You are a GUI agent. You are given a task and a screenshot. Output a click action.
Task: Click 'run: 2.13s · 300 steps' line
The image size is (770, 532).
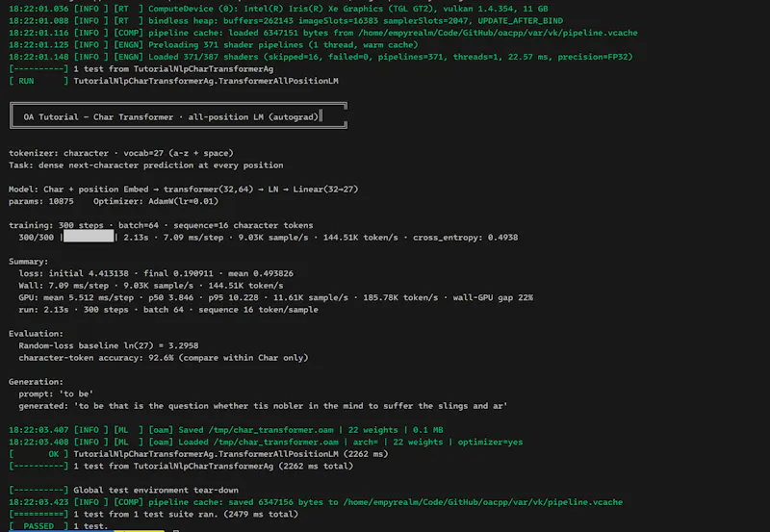[x=168, y=310]
